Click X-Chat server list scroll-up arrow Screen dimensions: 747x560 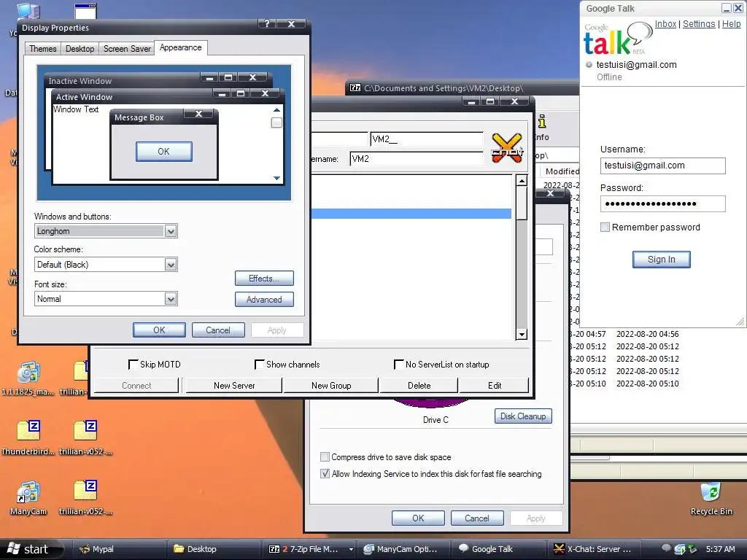pos(522,181)
